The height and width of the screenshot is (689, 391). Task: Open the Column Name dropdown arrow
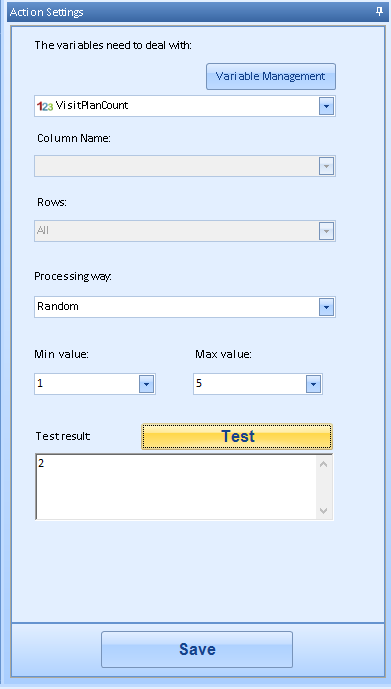coord(326,166)
